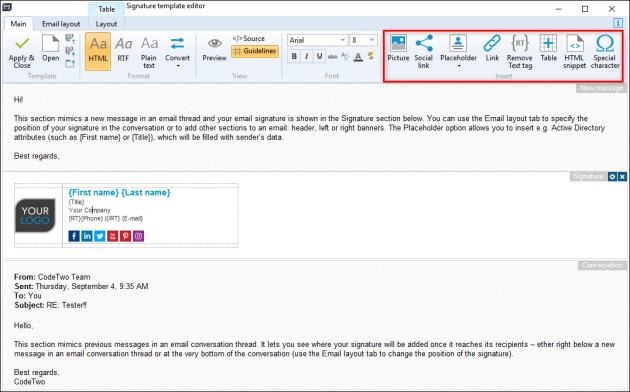The width and height of the screenshot is (630, 392).
Task: Click the middle small template icon beside Open
Action: 70,51
